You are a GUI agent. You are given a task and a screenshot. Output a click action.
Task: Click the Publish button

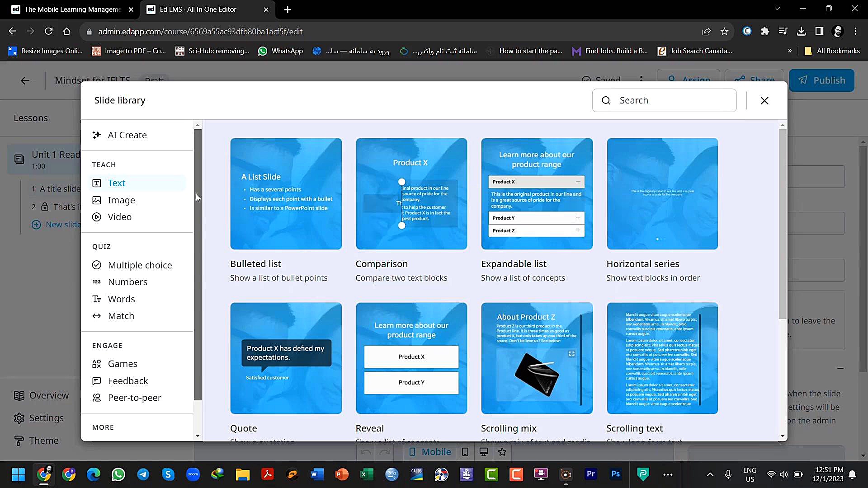coord(821,80)
